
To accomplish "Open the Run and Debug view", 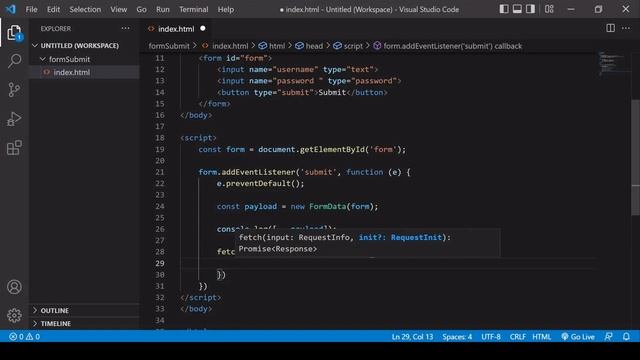I will coord(14,119).
